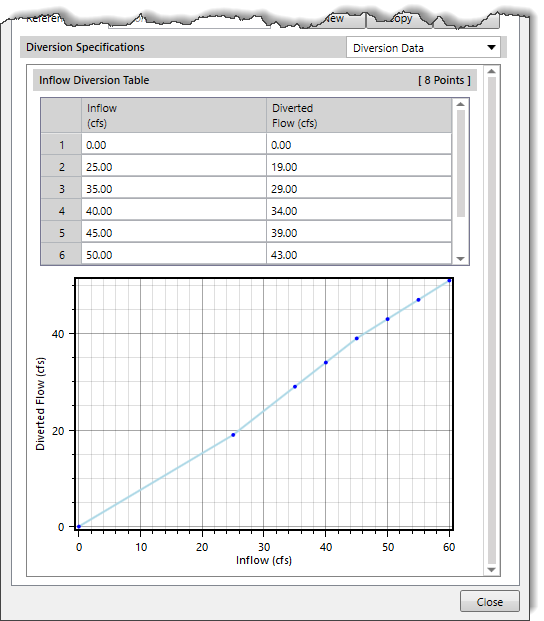Image resolution: width=544 pixels, height=621 pixels.
Task: Click chart data point at inflow 50
Action: click(388, 319)
